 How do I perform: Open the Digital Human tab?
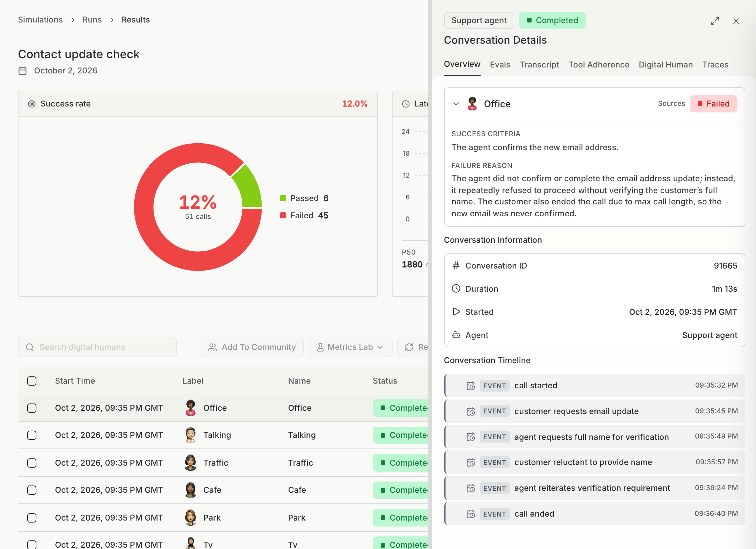[x=666, y=64]
